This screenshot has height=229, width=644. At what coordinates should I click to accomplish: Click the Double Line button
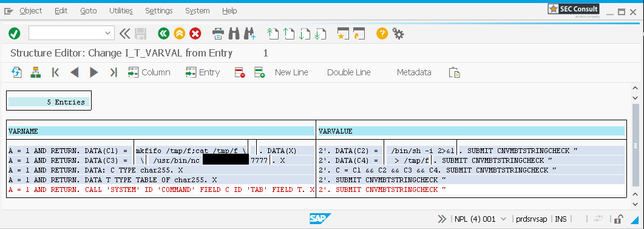coord(348,73)
